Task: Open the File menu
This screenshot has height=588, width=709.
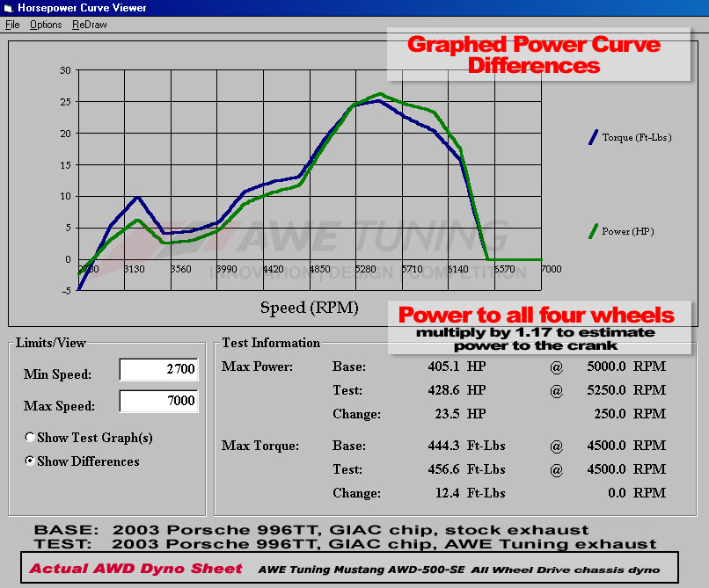Action: point(12,25)
